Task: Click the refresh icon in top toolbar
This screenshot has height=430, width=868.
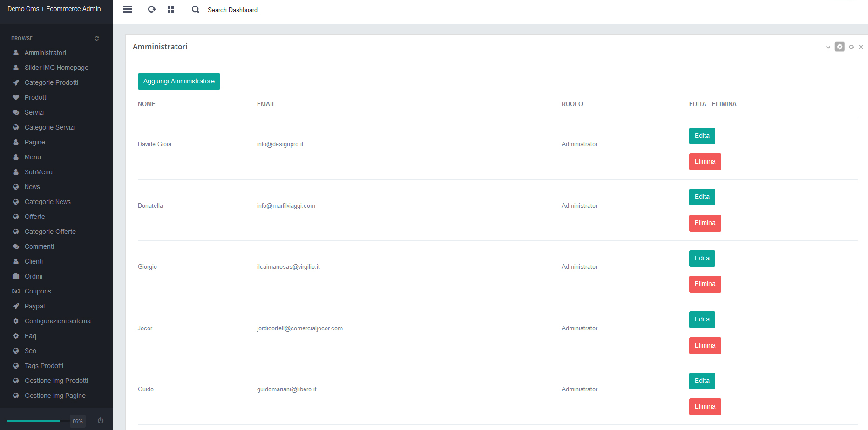Action: pyautogui.click(x=152, y=9)
